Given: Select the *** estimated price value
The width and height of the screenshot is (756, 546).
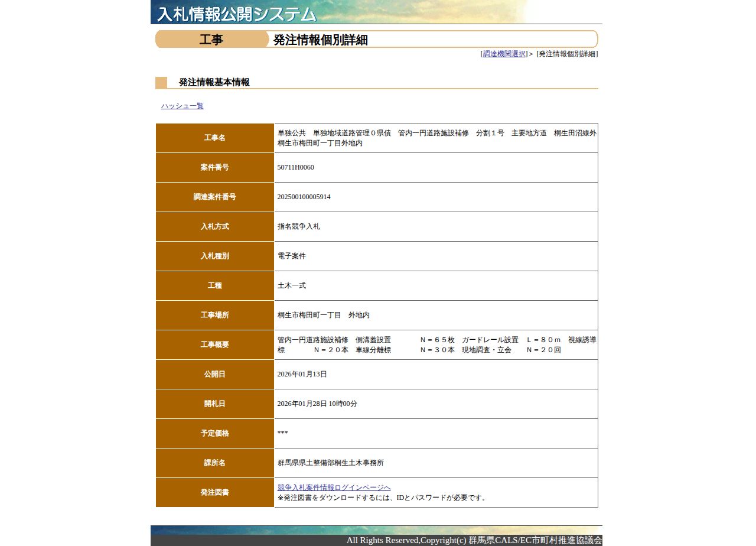Looking at the screenshot, I should [283, 433].
